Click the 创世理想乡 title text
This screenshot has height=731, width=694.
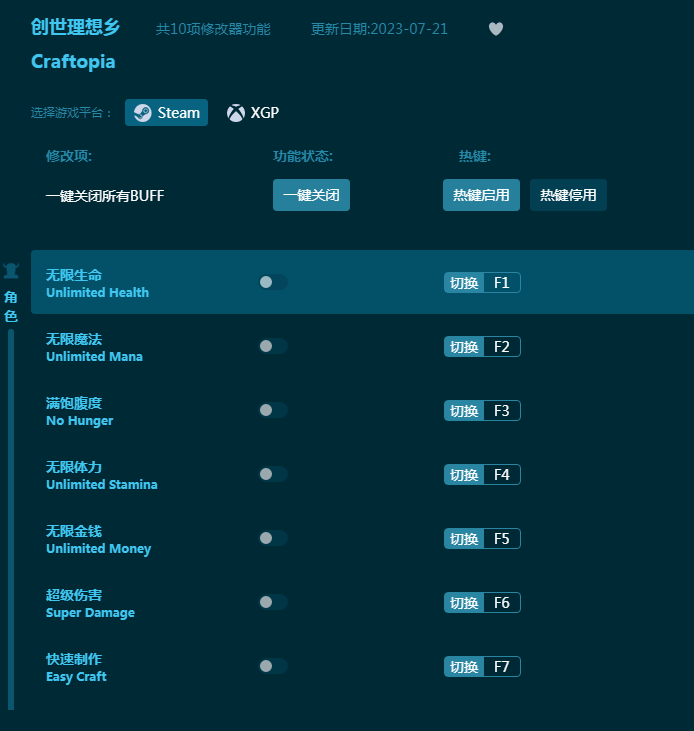click(x=76, y=27)
